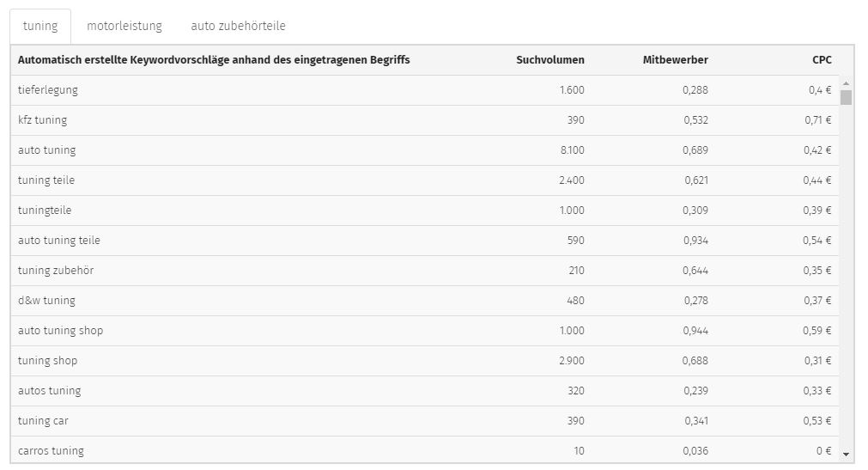This screenshot has width=868, height=470.
Task: Sort by Mitbewerber column header
Action: coord(676,60)
